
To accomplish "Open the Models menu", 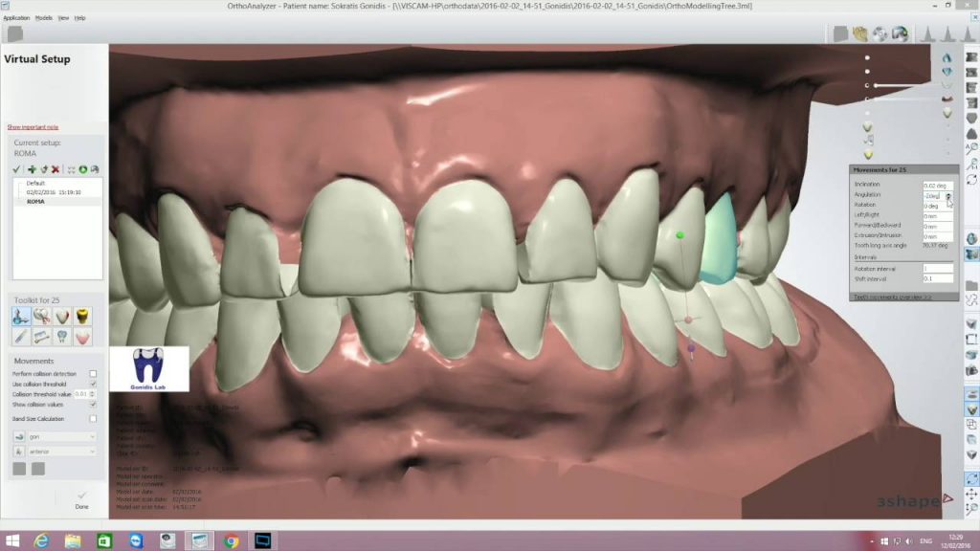I will click(44, 18).
